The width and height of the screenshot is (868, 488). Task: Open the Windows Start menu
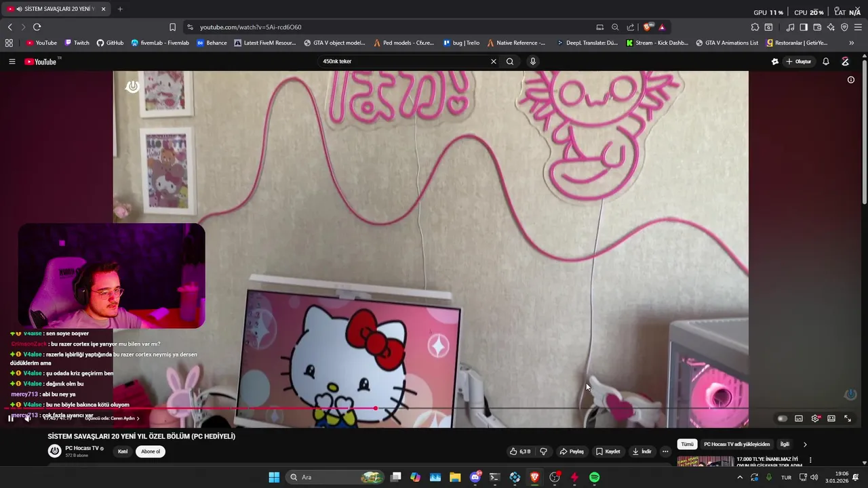[274, 477]
